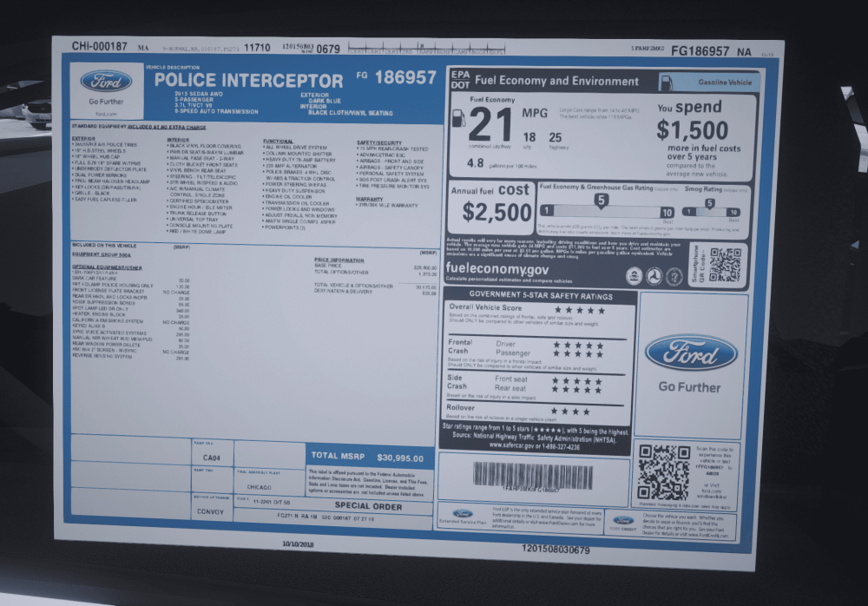
Task: Click the large Ford logo beside safety ratings
Action: (691, 352)
